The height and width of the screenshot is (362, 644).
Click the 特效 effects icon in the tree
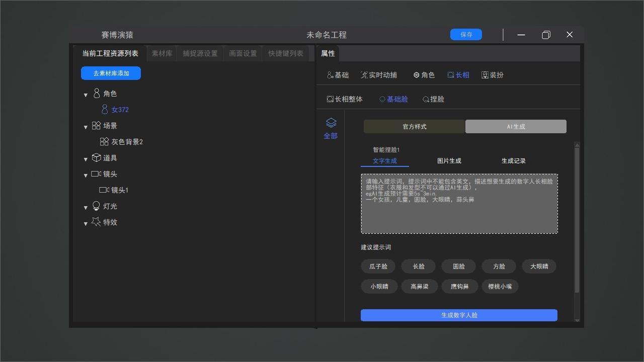(96, 222)
